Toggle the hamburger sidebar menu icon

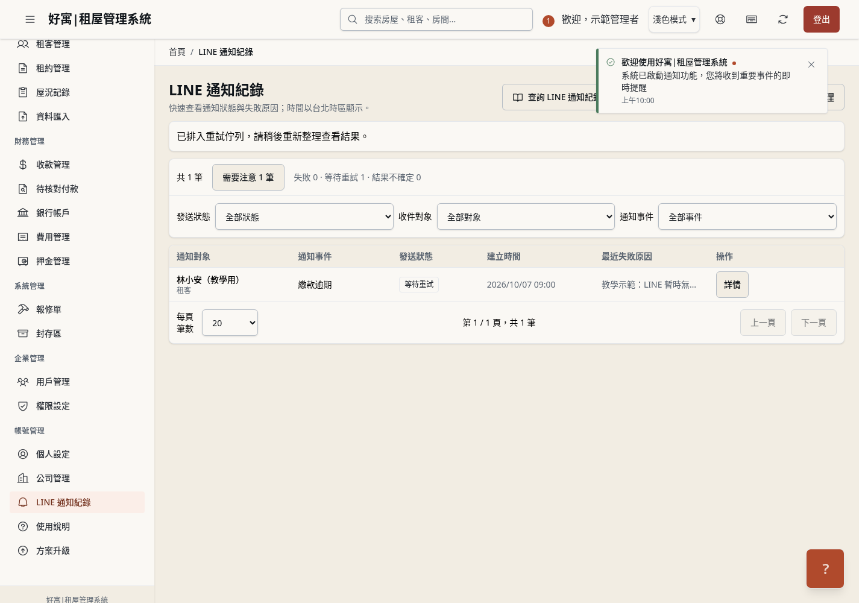(x=30, y=19)
